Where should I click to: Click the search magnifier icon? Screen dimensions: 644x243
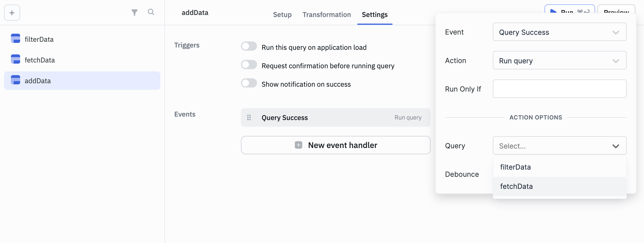point(151,12)
